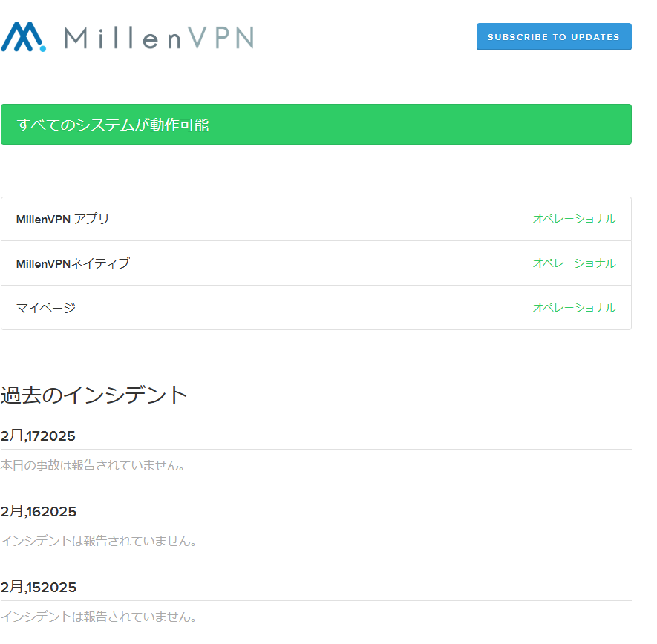Click the 本日の事故は報告されていません message
Screen dimensions: 657x644
[92, 466]
